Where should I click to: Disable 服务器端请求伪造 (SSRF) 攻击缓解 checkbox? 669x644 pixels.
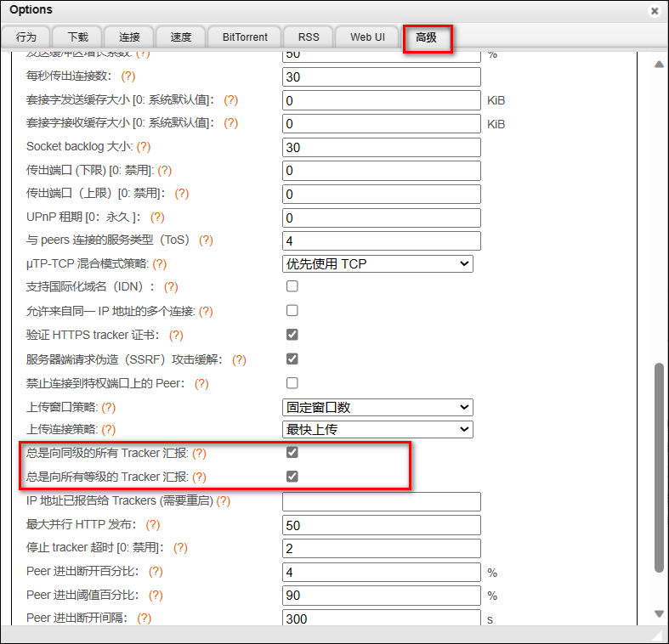[292, 359]
